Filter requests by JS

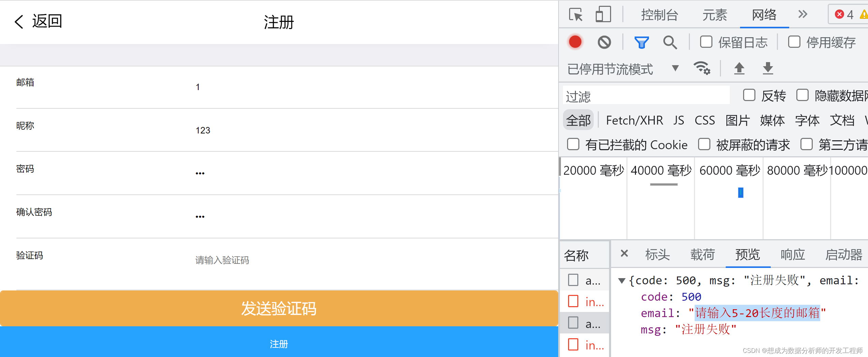pyautogui.click(x=679, y=120)
